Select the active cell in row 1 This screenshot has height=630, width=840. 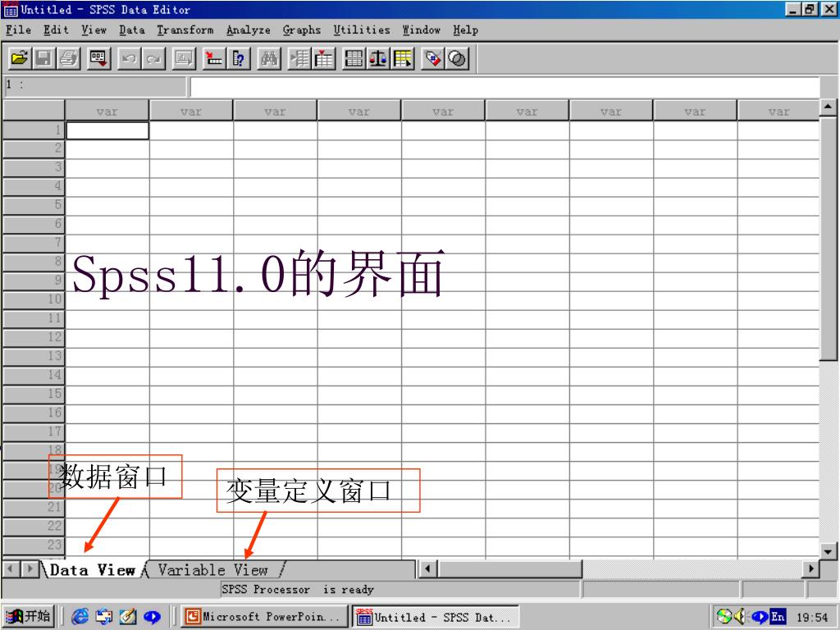pyautogui.click(x=107, y=130)
